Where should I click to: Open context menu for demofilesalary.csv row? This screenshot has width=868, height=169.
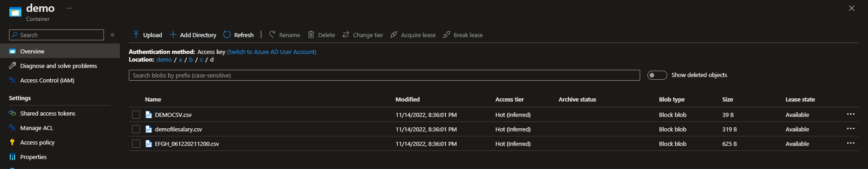click(850, 129)
